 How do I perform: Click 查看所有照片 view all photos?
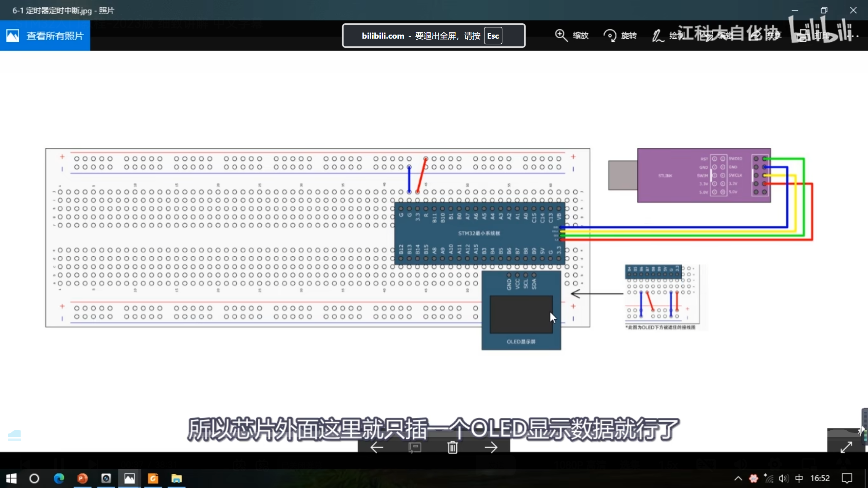(x=45, y=36)
